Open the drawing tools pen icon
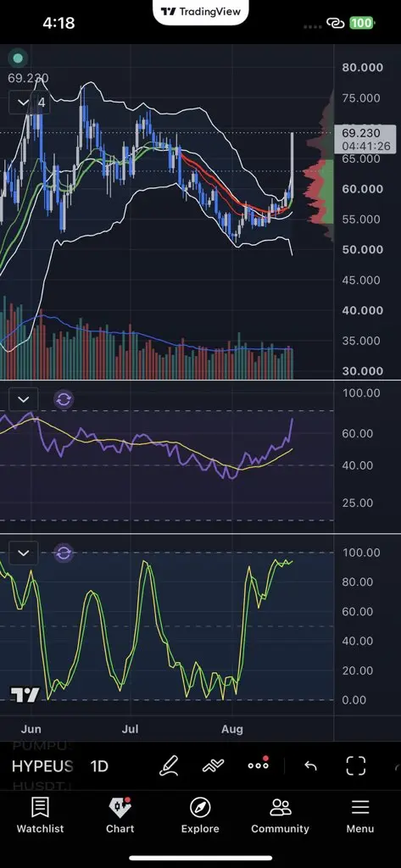The height and width of the screenshot is (868, 401). (170, 765)
